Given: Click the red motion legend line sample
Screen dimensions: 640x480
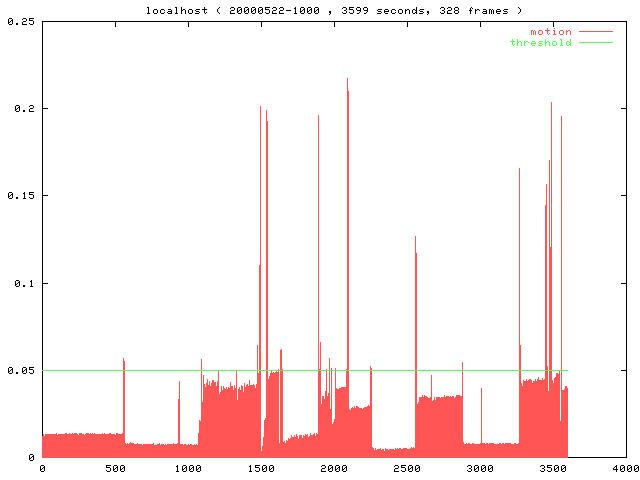Looking at the screenshot, I should coord(594,32).
